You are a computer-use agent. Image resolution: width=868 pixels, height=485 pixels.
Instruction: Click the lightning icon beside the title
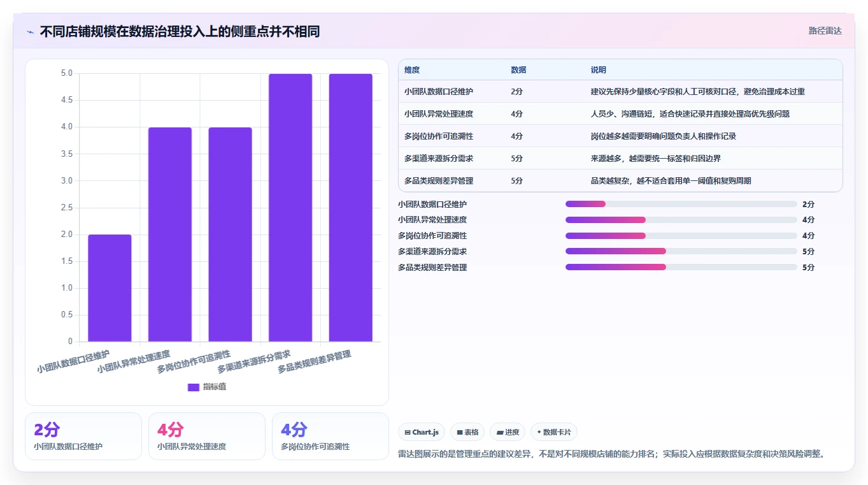[x=31, y=31]
